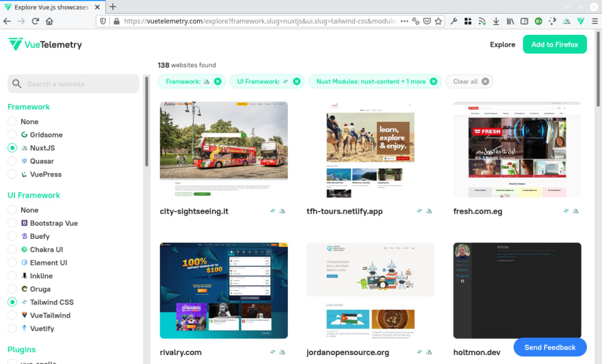Open the jordanopensource.org title link
Image resolution: width=602 pixels, height=364 pixels.
pyautogui.click(x=348, y=352)
